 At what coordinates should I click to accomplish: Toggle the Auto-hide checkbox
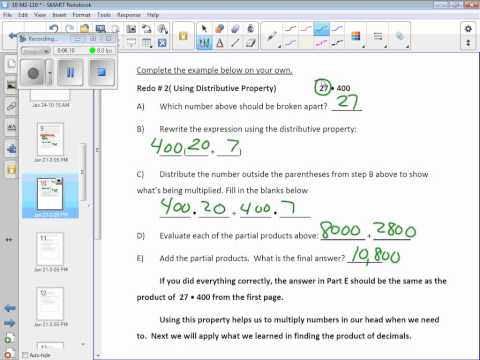coord(25,355)
